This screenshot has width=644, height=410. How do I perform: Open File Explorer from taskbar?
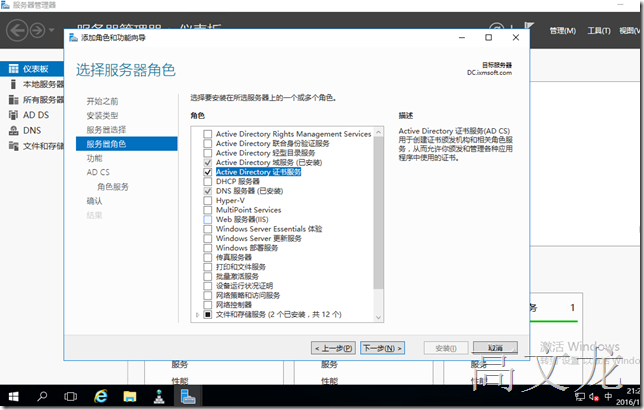[130, 396]
